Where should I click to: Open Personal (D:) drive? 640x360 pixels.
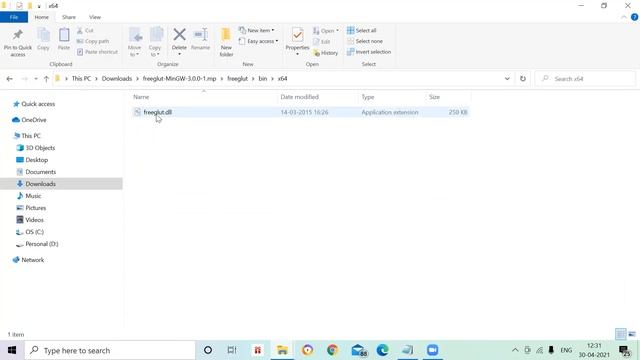42,244
